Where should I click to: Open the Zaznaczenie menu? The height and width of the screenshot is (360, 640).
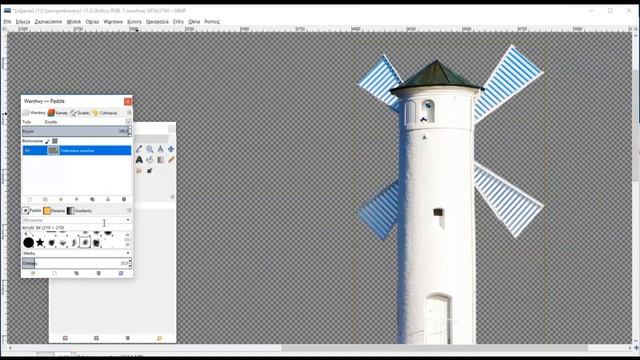coord(48,22)
